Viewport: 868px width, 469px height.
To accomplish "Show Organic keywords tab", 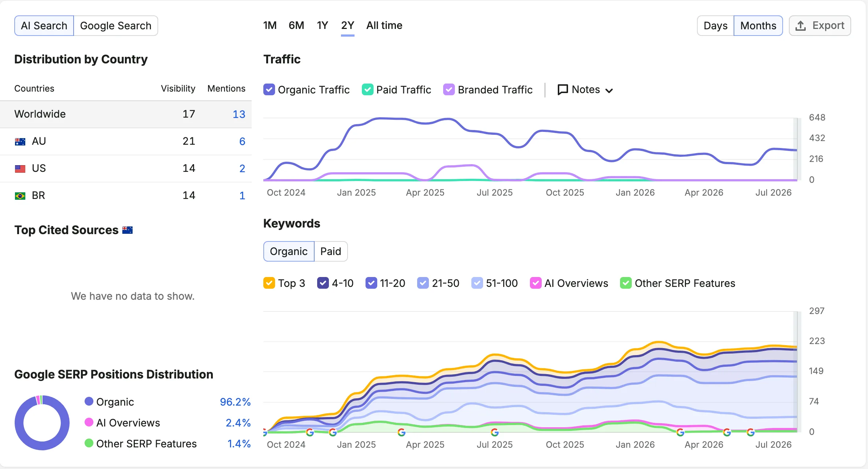I will 289,251.
